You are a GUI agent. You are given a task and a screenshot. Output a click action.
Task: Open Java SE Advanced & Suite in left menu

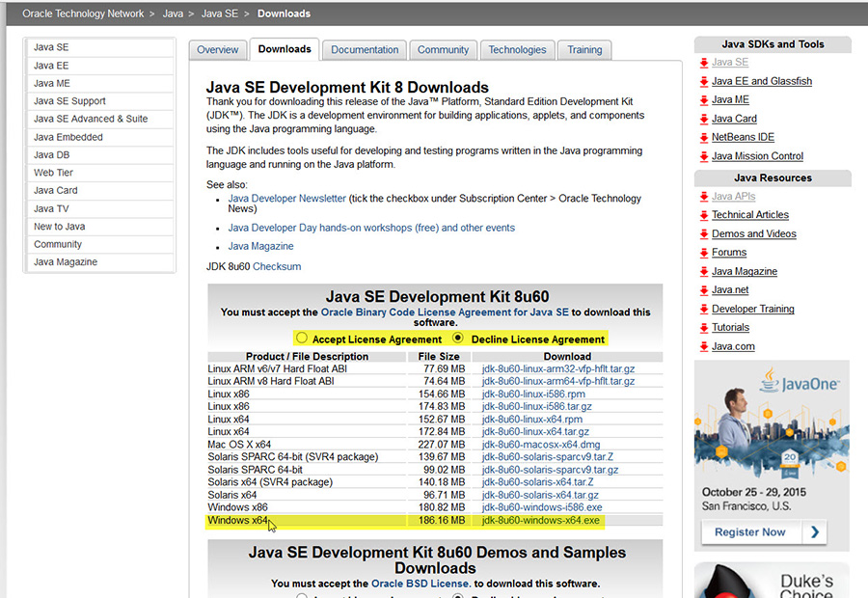coord(100,119)
